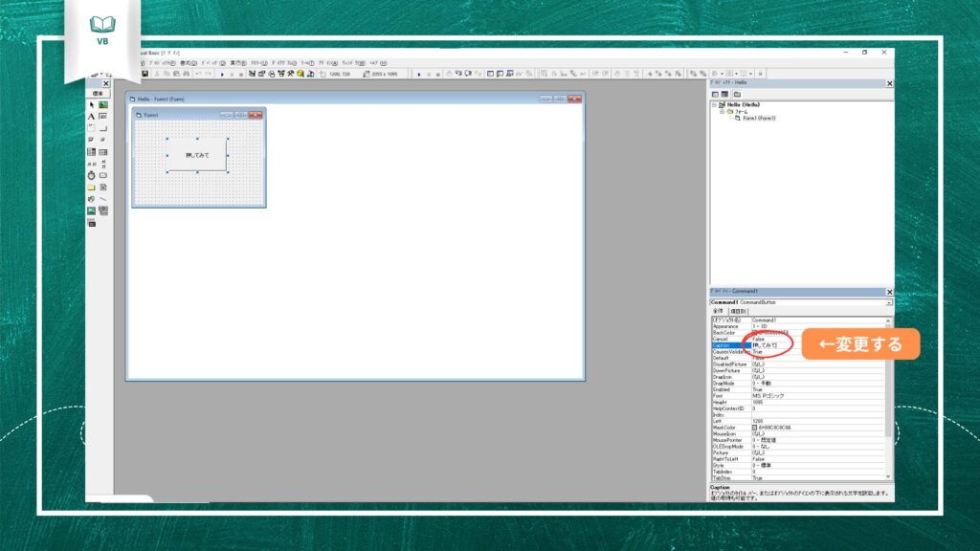
Task: Open the Object Browser toolbar icon
Action: pos(280,74)
